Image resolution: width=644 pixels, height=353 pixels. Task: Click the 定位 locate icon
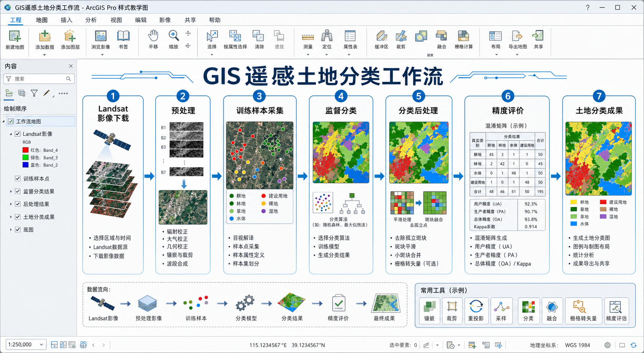pyautogui.click(x=327, y=36)
